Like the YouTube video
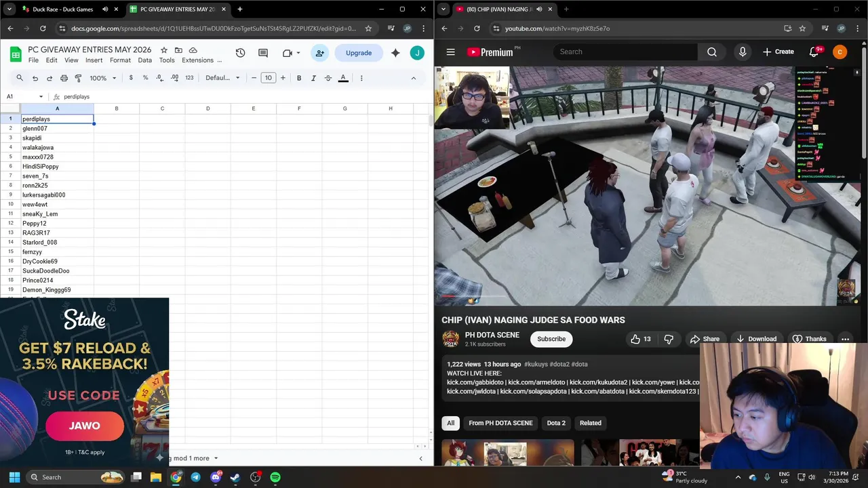The image size is (868, 488). tap(641, 339)
